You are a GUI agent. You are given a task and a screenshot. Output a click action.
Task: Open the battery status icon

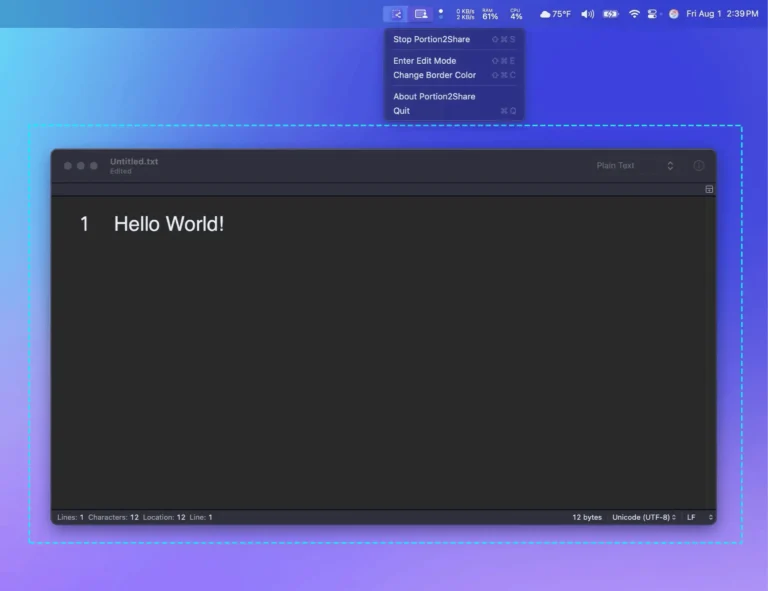click(x=610, y=14)
